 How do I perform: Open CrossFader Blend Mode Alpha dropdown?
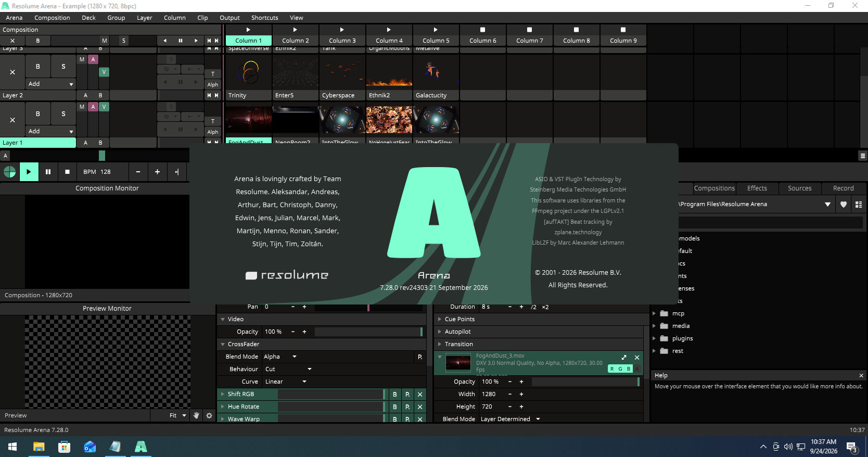click(280, 357)
